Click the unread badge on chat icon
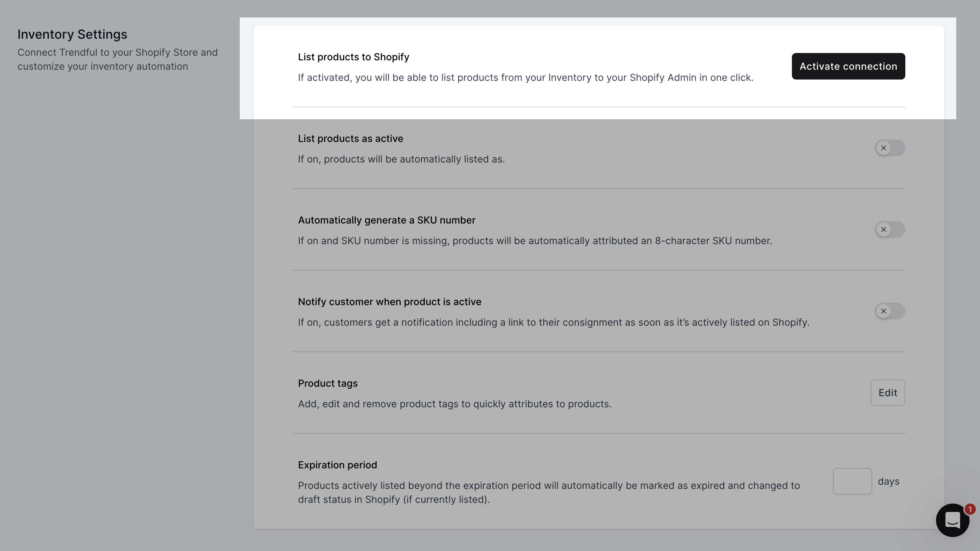The image size is (980, 551). pos(970,509)
